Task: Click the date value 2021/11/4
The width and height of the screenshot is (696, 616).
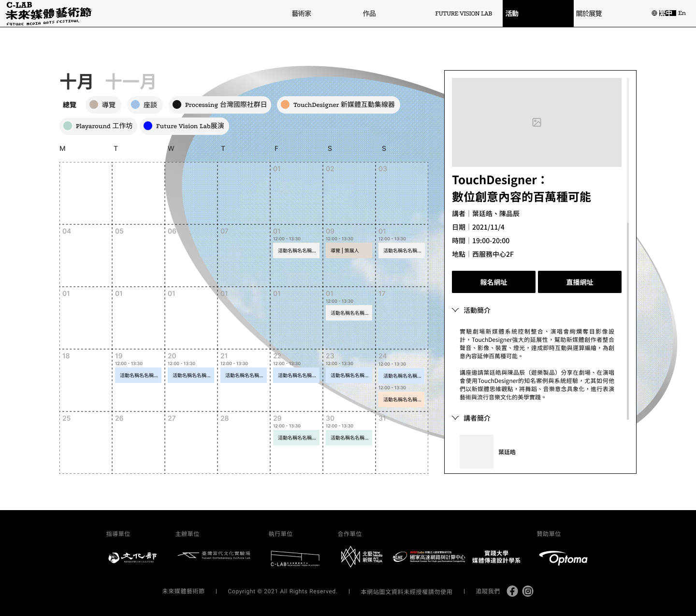Action: [488, 227]
